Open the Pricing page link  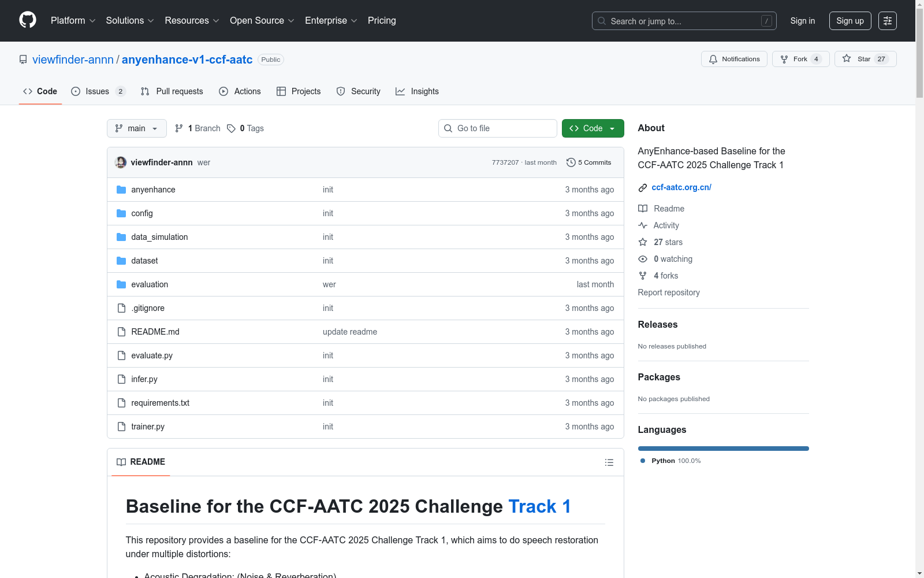point(382,21)
